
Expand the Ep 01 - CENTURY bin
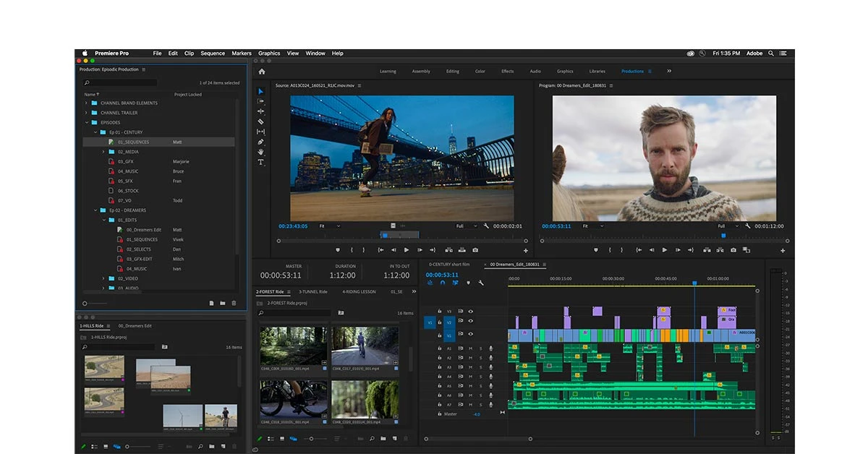[95, 132]
